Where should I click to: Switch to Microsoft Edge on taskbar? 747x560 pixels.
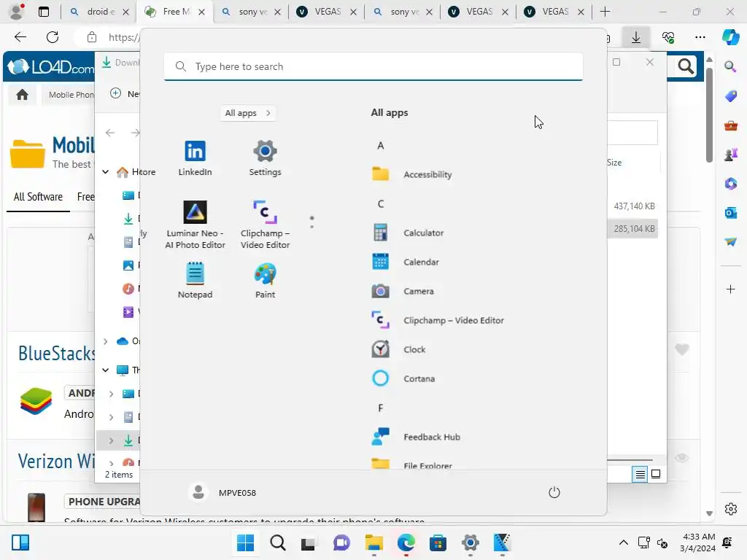[x=406, y=542]
